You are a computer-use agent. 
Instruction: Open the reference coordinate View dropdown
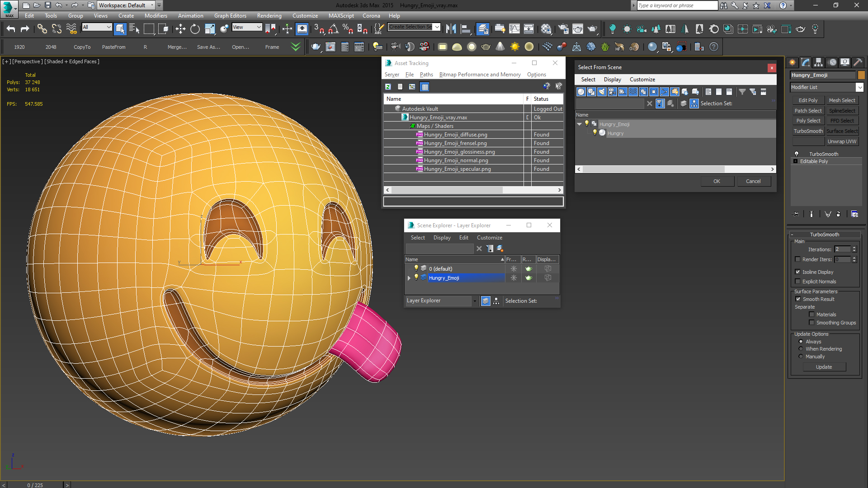coord(247,27)
